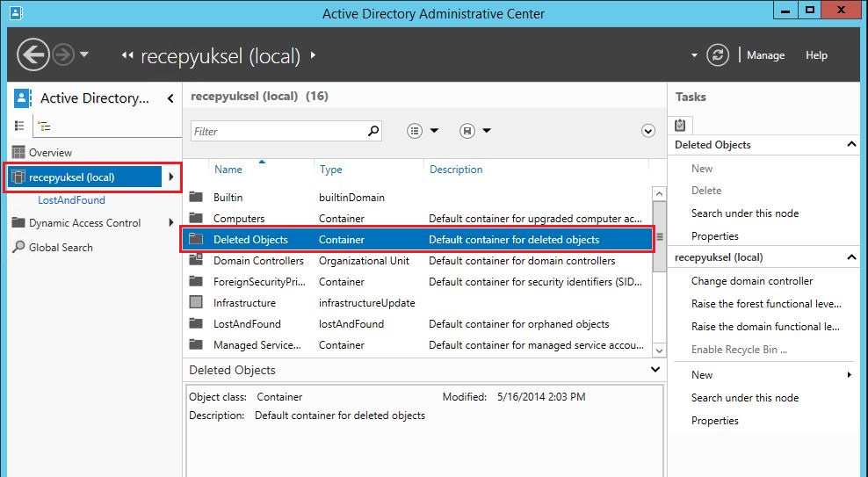
Task: Expand Dynamic Access Control arrow
Action: tap(171, 222)
